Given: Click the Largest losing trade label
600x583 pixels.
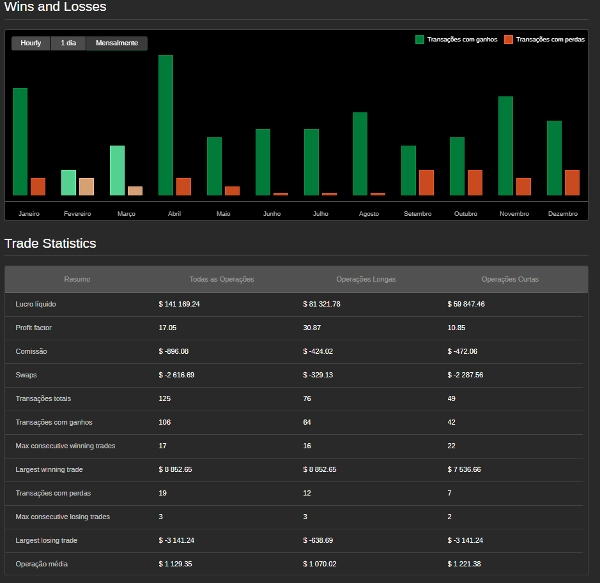Looking at the screenshot, I should pos(46,540).
